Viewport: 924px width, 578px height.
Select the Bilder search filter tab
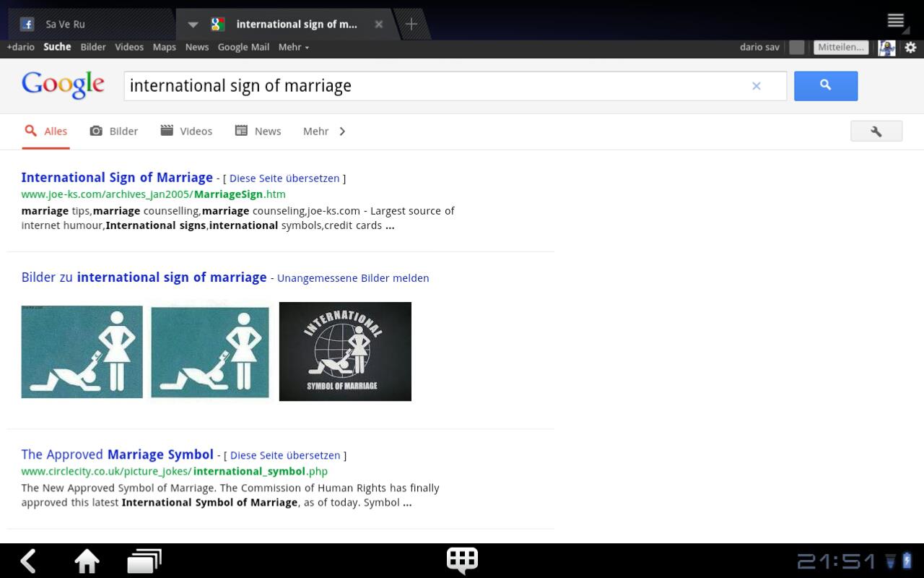114,131
